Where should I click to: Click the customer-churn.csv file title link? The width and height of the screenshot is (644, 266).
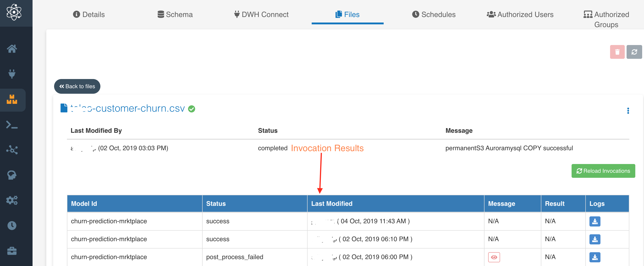pyautogui.click(x=127, y=108)
